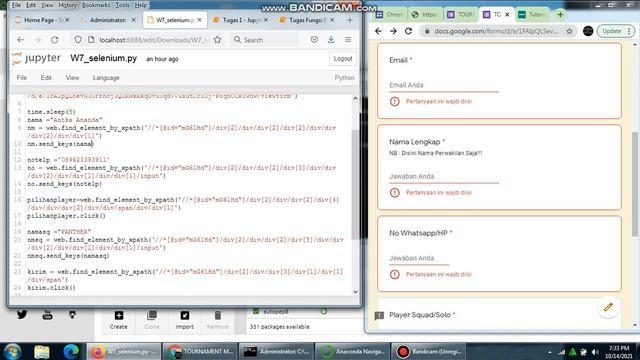Bookmark Google Forms page in Chrome
The width and height of the screenshot is (640, 360).
(569, 31)
